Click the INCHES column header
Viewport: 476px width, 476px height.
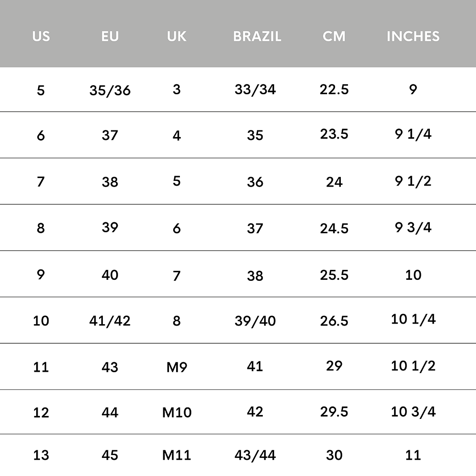point(413,37)
